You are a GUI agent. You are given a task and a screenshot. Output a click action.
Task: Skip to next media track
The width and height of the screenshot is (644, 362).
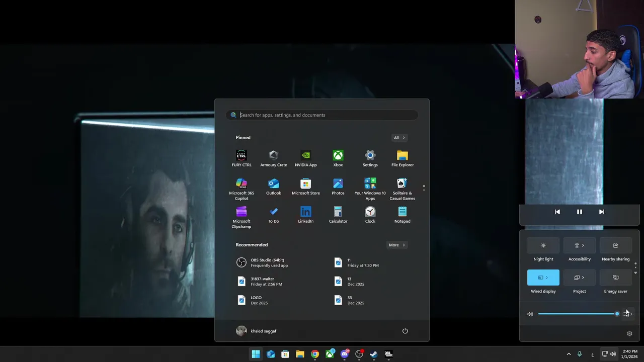click(602, 212)
